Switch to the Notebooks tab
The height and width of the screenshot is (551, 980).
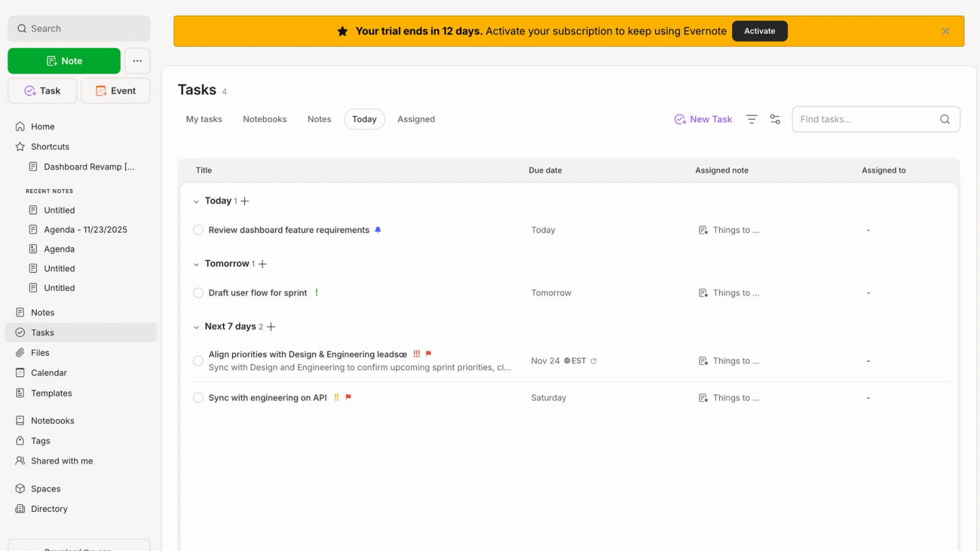point(265,119)
